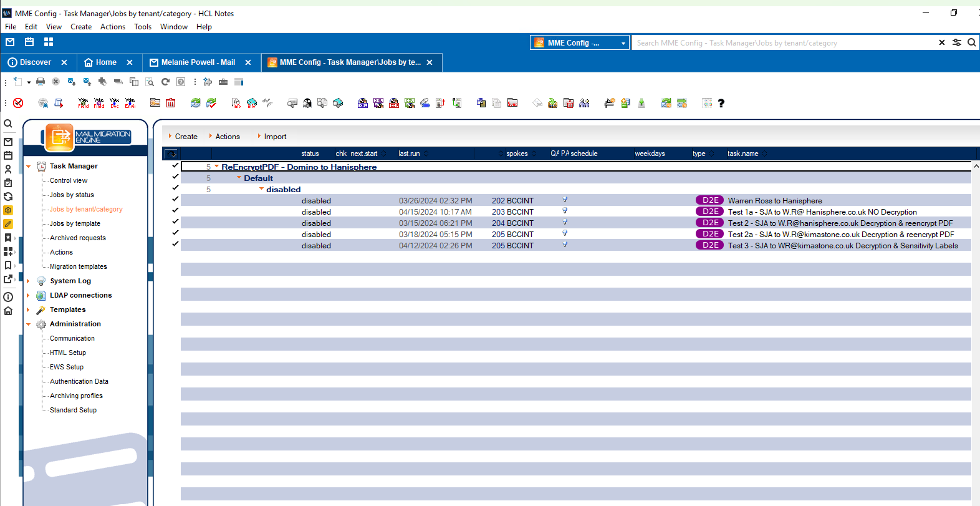Open the Window menu
980x506 pixels.
pyautogui.click(x=174, y=27)
